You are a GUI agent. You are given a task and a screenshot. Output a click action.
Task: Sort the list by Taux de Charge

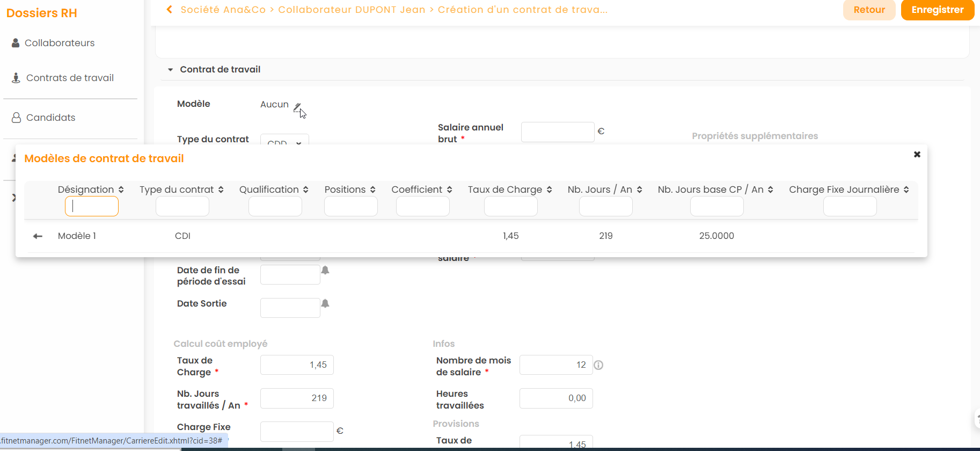[549, 190]
